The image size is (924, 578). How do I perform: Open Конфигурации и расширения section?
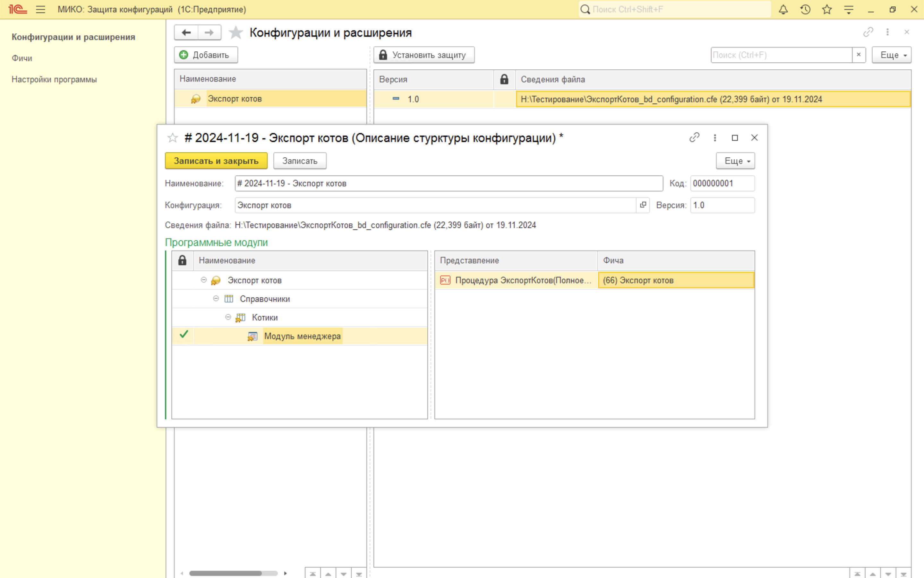(73, 37)
